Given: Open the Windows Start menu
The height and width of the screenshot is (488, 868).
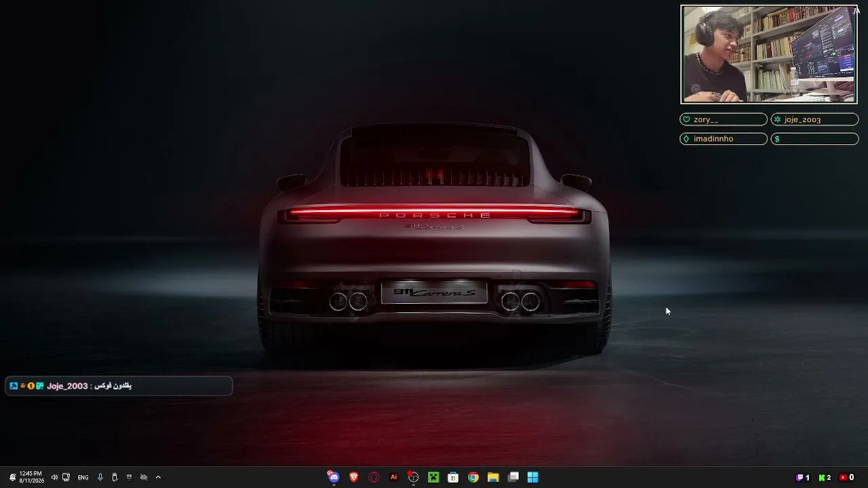Looking at the screenshot, I should pyautogui.click(x=533, y=477).
